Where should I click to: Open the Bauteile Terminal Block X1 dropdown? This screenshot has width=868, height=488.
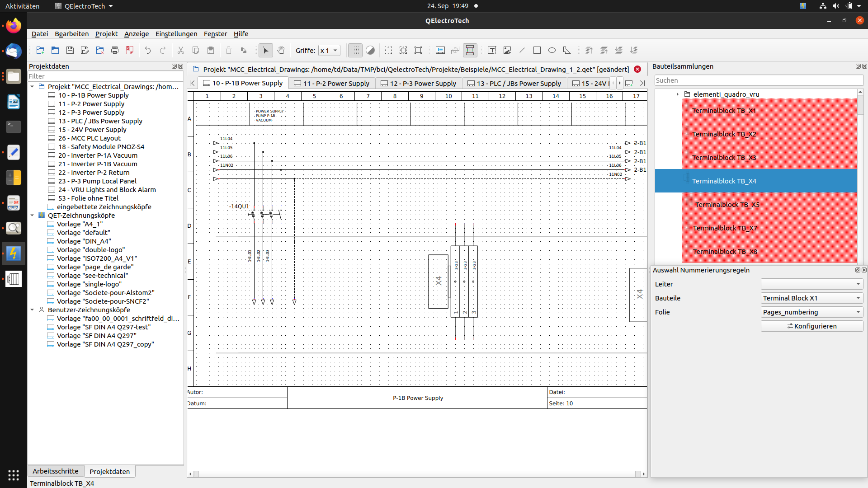click(x=812, y=298)
